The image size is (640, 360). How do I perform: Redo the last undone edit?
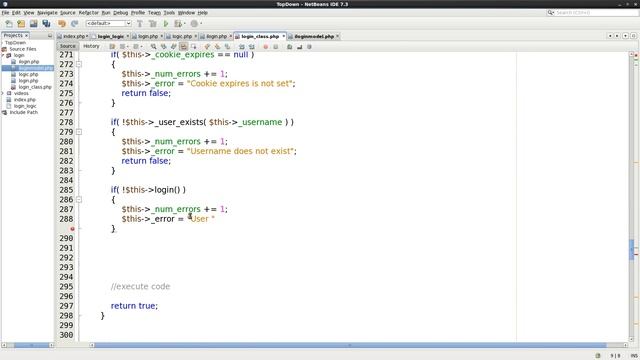(x=74, y=24)
